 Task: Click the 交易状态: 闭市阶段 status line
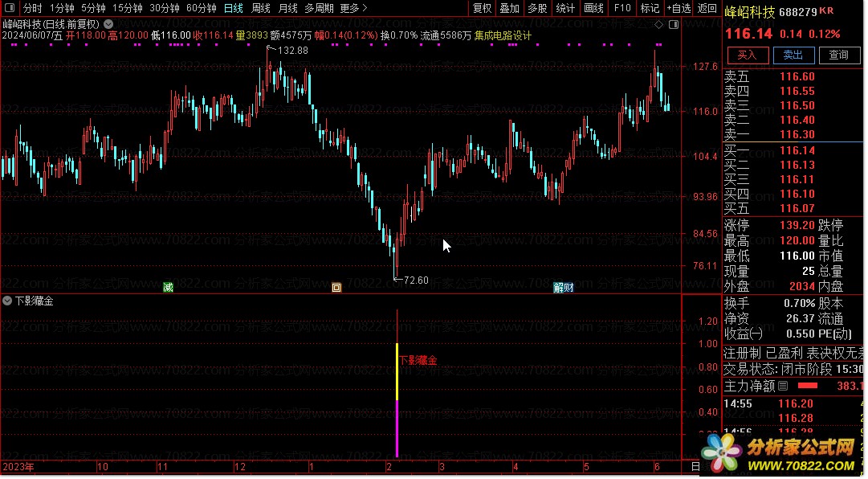point(793,370)
